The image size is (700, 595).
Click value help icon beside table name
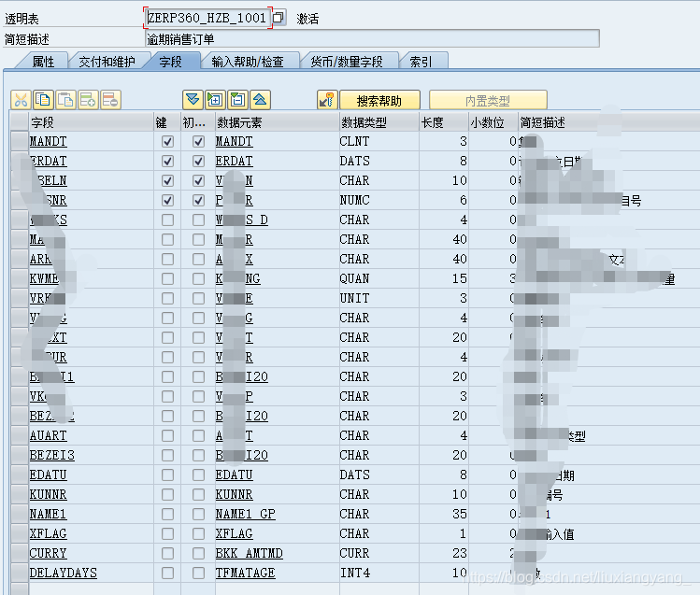click(279, 18)
